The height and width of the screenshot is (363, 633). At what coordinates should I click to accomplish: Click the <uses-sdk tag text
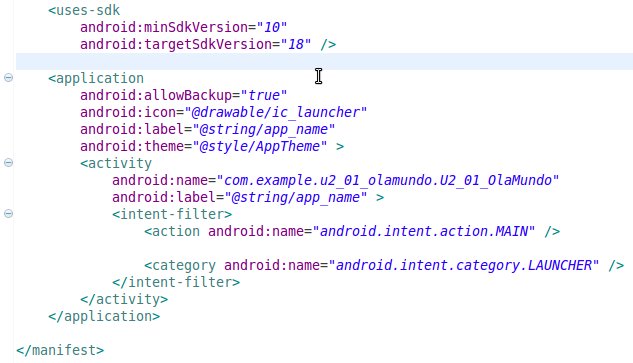tap(84, 10)
